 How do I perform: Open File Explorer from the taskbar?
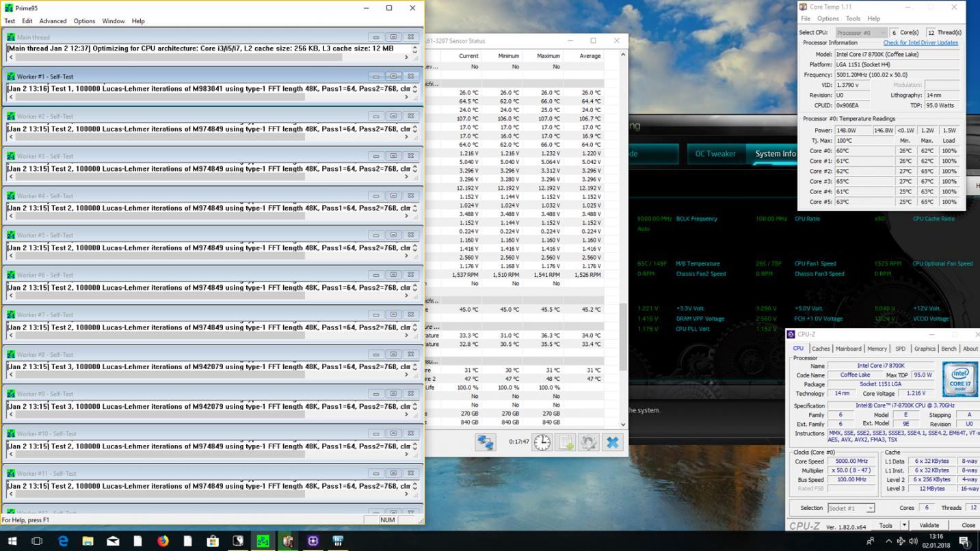pos(88,541)
